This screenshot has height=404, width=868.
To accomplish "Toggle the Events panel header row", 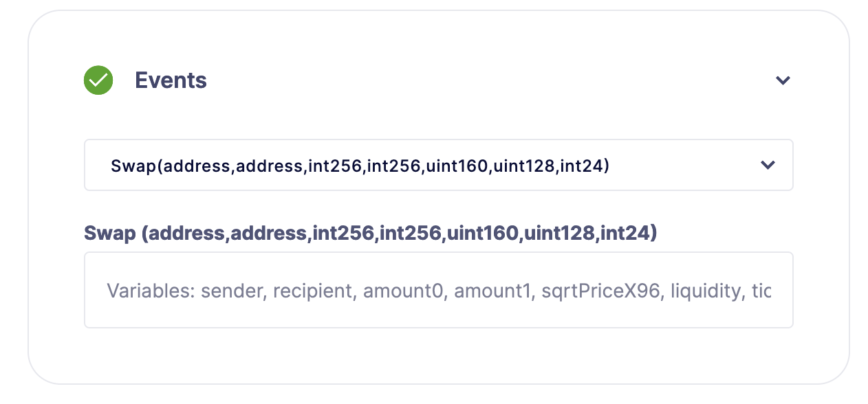I will [438, 80].
